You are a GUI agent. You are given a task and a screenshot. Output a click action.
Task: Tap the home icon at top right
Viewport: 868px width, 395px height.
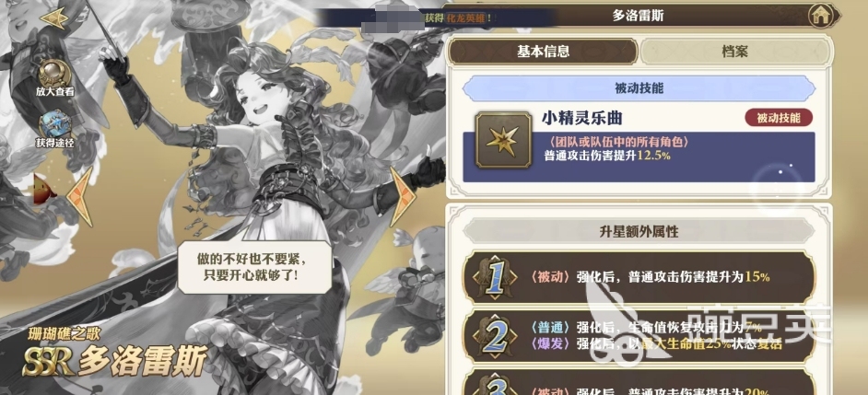(824, 16)
